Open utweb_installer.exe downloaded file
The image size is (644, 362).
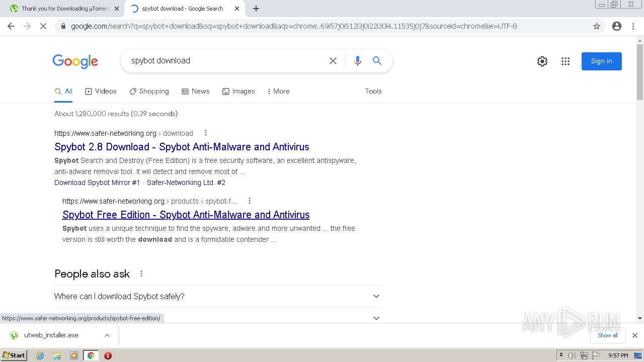[51, 335]
